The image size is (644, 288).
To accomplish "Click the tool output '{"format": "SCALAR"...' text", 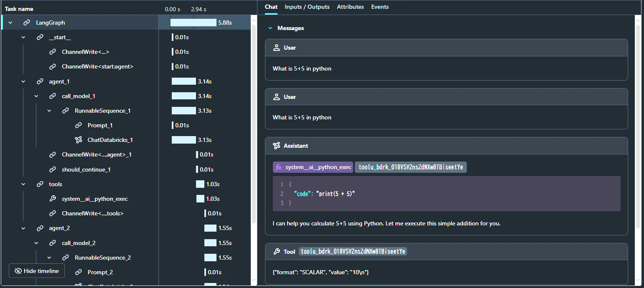I will [321, 272].
